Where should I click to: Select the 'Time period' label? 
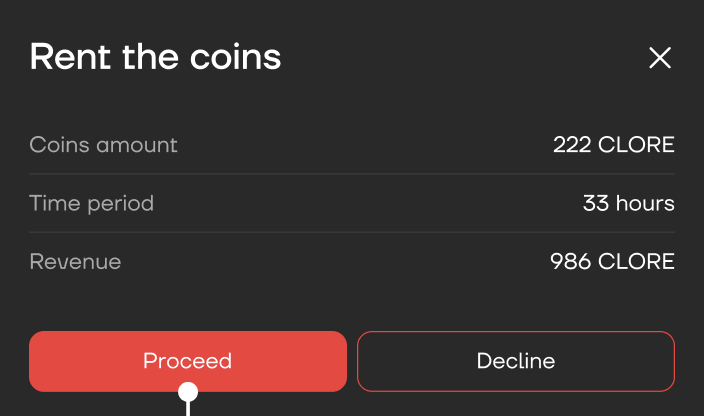92,204
